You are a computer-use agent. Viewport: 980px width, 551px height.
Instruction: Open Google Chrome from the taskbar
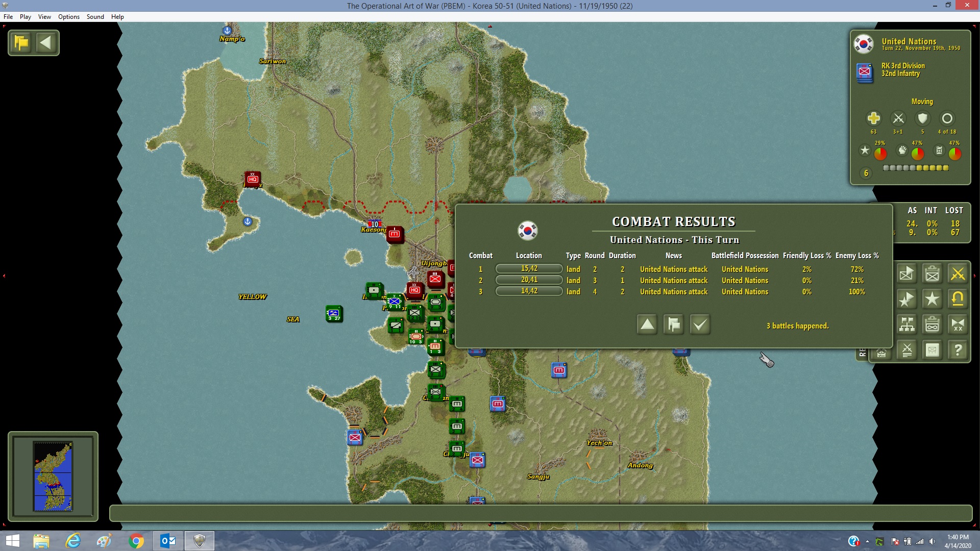point(136,541)
